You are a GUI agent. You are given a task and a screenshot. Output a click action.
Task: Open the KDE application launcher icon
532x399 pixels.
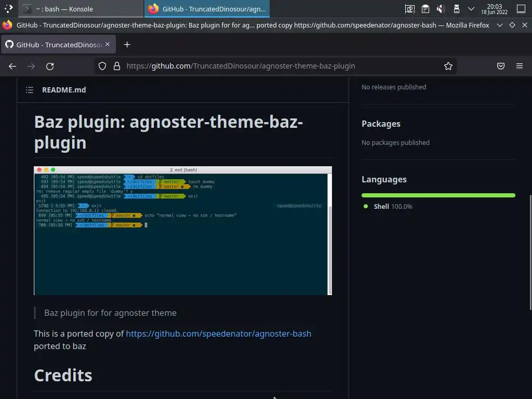(8, 8)
